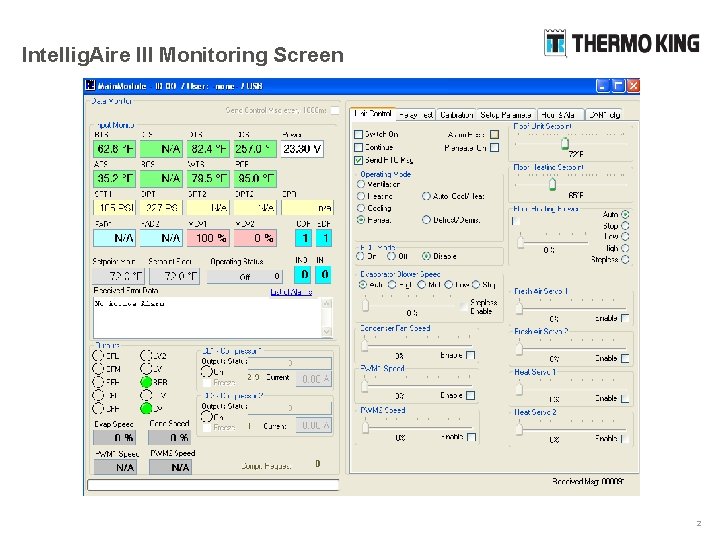Select the Disable radio option

point(426,256)
